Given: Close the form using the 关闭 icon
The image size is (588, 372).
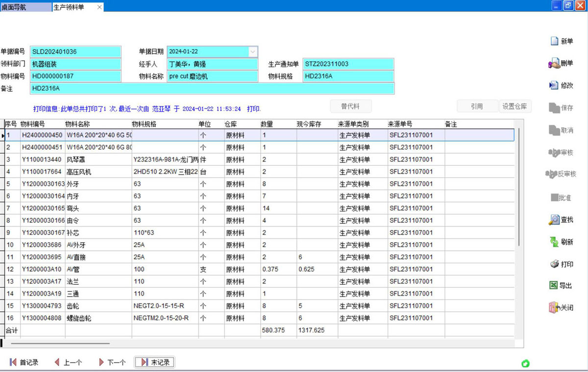Looking at the screenshot, I should coord(554,308).
